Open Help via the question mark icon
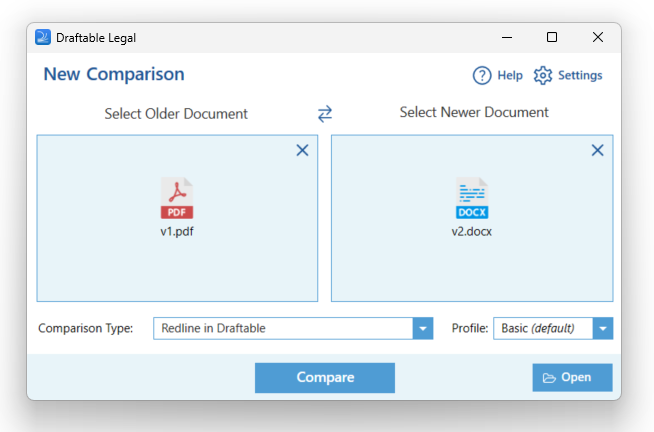Screen dimensions: 654x432 [x=482, y=75]
